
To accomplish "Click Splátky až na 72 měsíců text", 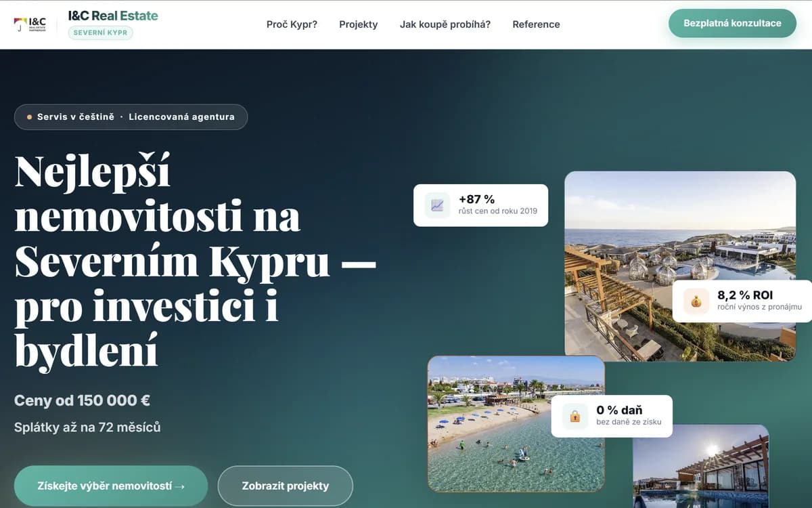I will coord(87,427).
